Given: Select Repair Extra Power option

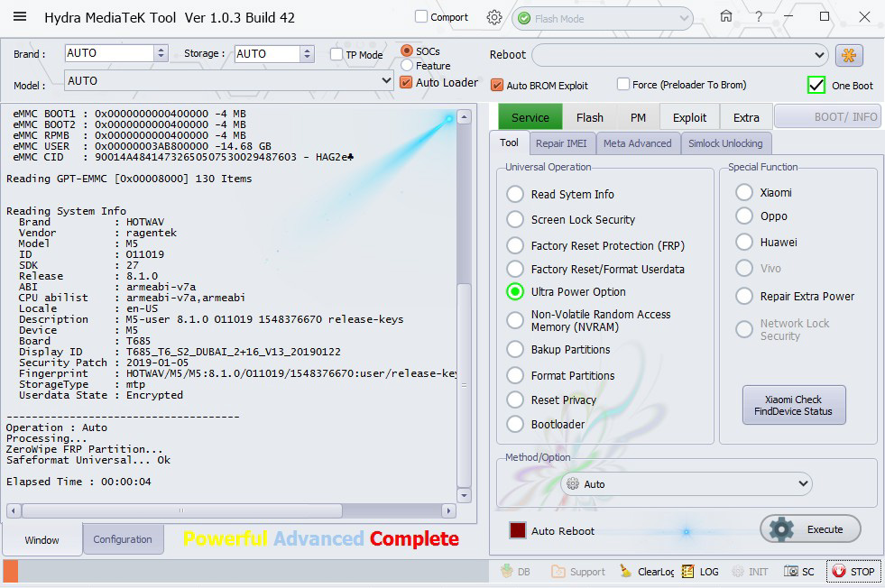Looking at the screenshot, I should 744,297.
